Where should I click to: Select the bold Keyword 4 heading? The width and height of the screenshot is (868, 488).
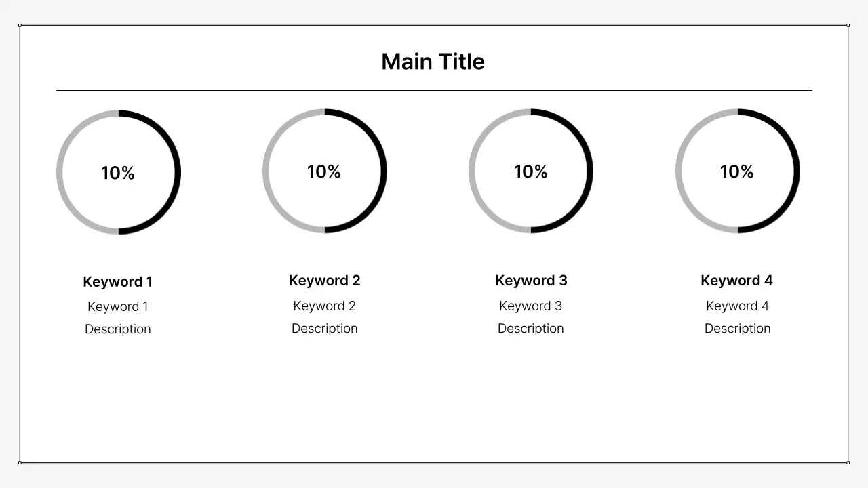[737, 281]
